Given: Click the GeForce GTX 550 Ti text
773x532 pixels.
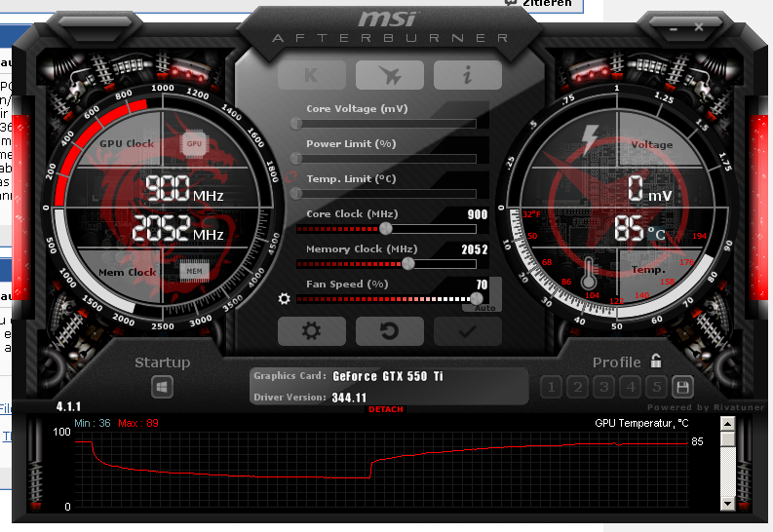Looking at the screenshot, I should pyautogui.click(x=388, y=376).
